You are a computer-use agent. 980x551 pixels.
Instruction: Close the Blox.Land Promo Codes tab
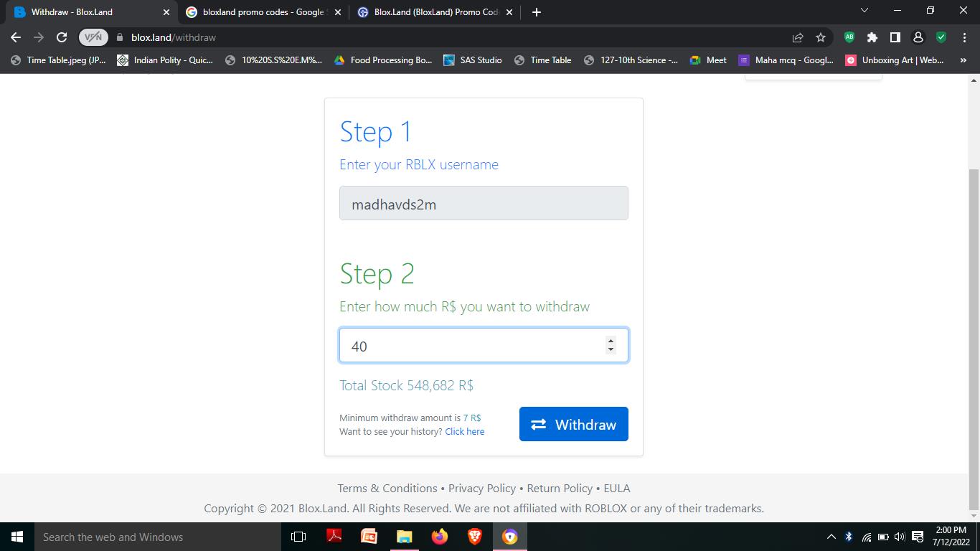(509, 12)
